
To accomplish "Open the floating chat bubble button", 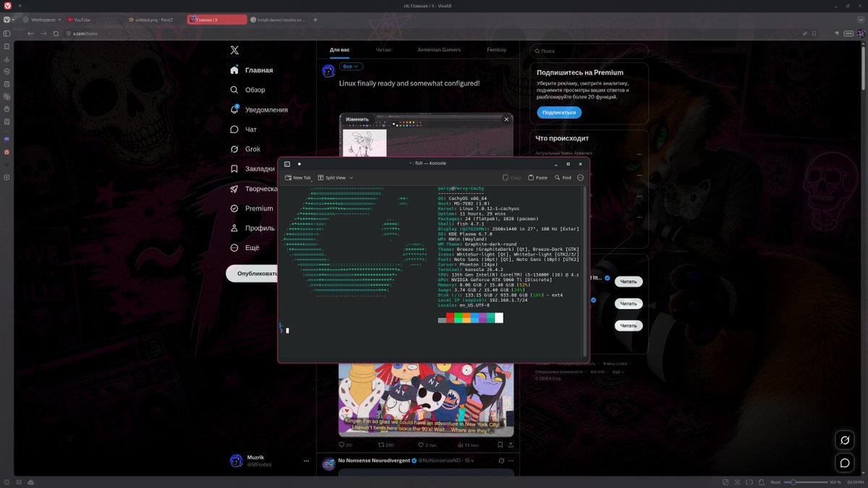I will point(844,463).
